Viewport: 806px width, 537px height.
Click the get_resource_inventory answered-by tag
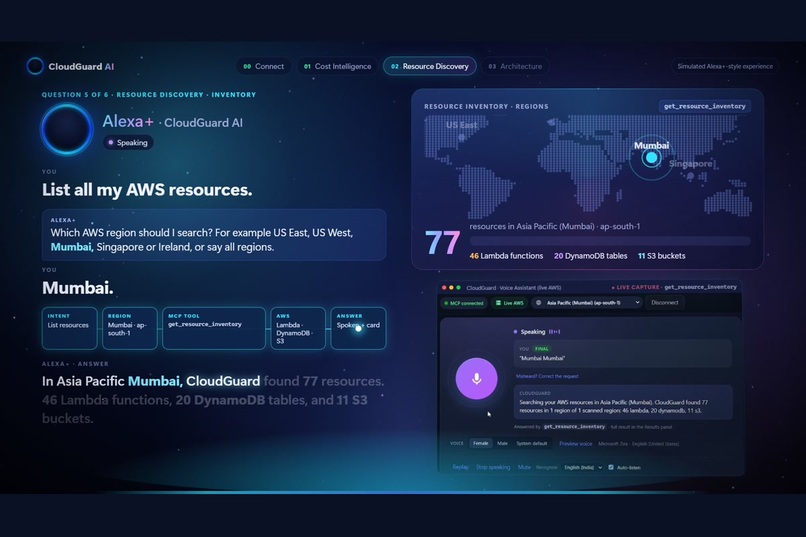coord(574,427)
